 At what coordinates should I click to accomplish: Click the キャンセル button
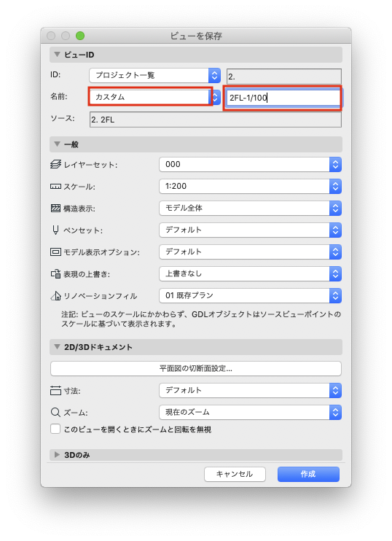tap(235, 474)
